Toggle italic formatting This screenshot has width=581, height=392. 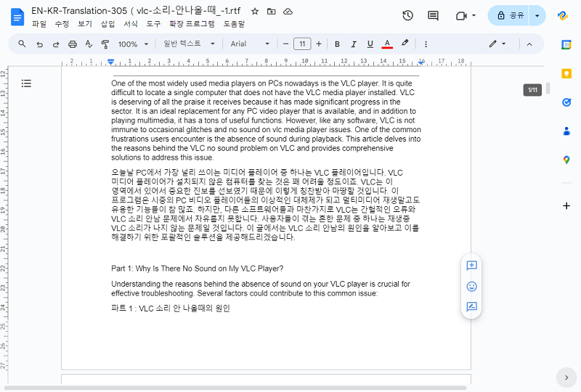[354, 44]
